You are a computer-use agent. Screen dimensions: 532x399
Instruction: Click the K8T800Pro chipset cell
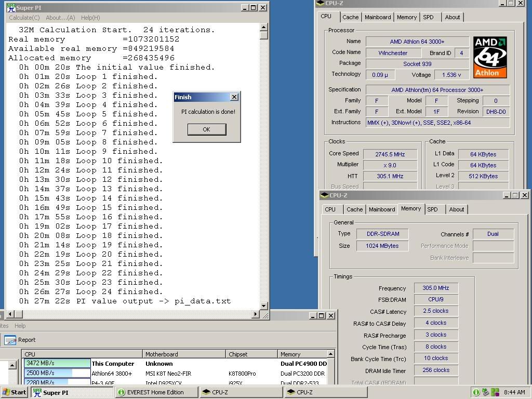(242, 374)
